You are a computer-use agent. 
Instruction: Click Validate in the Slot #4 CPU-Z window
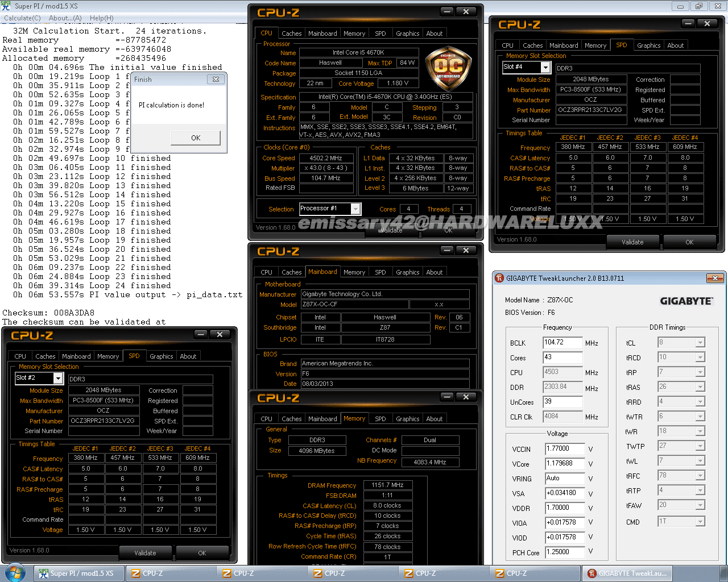point(632,242)
